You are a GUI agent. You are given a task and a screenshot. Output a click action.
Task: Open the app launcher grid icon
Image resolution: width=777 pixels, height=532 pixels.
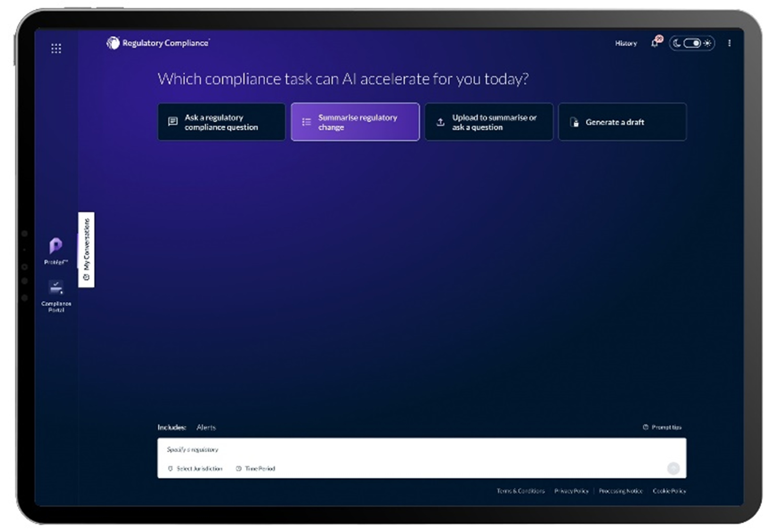[x=56, y=48]
